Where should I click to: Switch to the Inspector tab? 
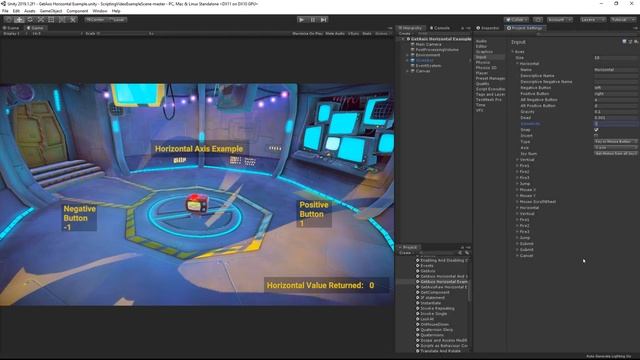(x=488, y=28)
